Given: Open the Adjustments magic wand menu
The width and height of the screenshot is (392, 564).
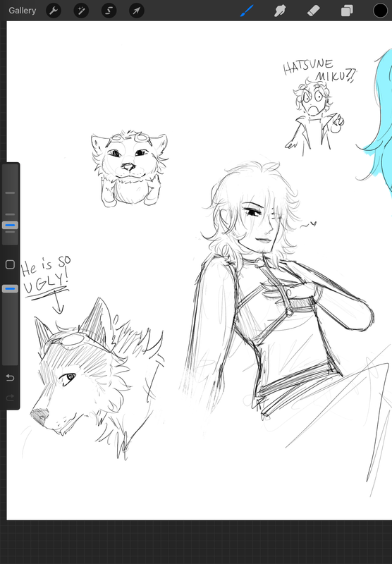Looking at the screenshot, I should [81, 11].
